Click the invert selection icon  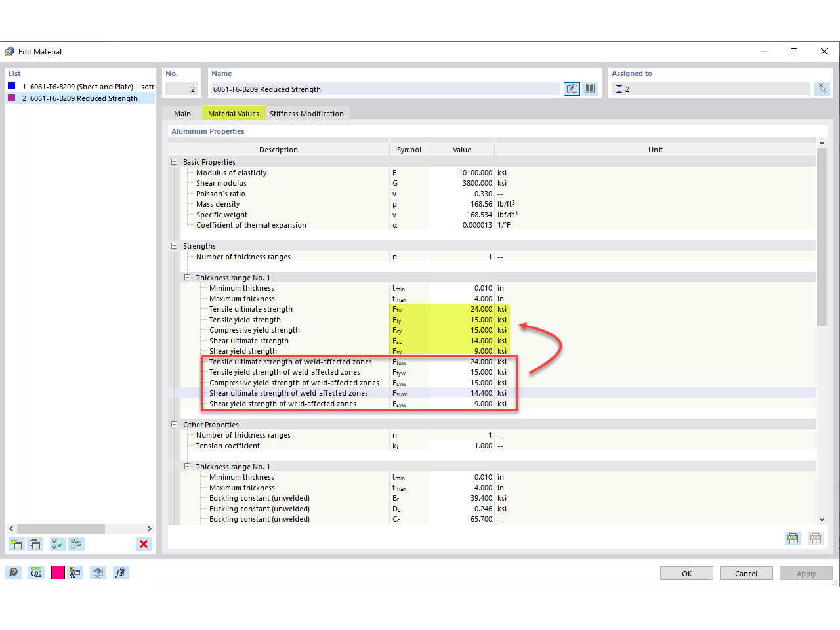(x=77, y=544)
